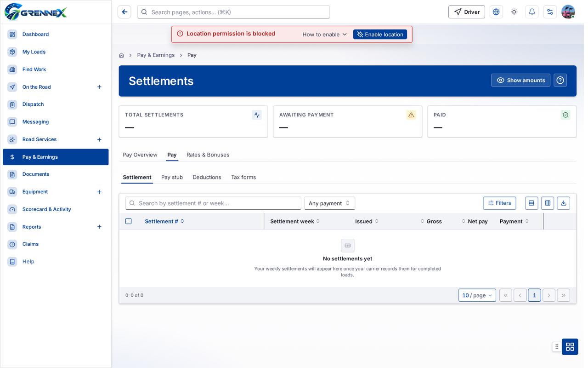Check the select-all settlements checkbox
The height and width of the screenshot is (368, 588).
(x=128, y=221)
